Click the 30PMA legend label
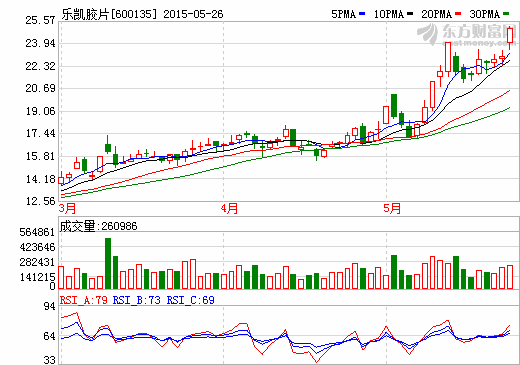 (x=485, y=14)
